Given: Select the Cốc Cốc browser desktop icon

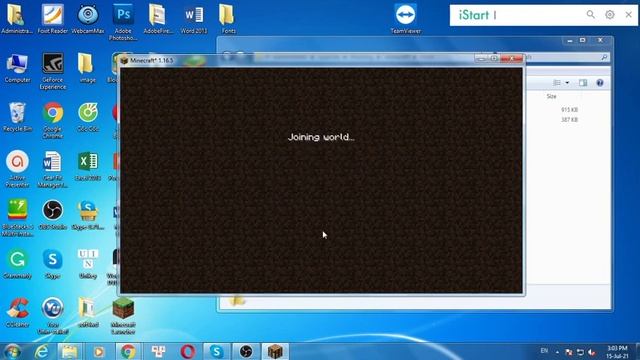Looking at the screenshot, I should point(88,117).
